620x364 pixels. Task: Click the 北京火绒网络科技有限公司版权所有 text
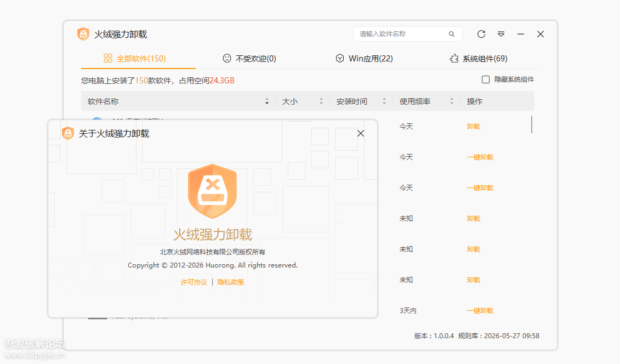(x=213, y=252)
